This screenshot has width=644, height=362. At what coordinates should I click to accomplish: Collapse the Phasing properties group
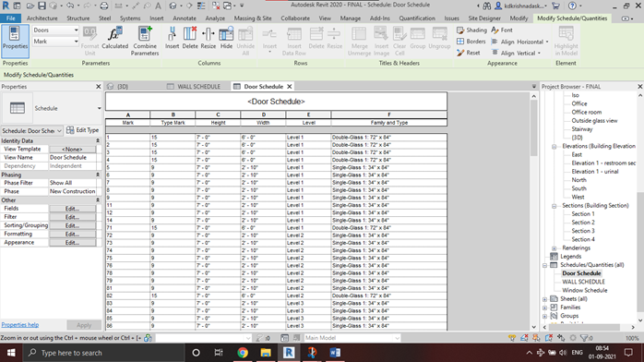(98, 175)
